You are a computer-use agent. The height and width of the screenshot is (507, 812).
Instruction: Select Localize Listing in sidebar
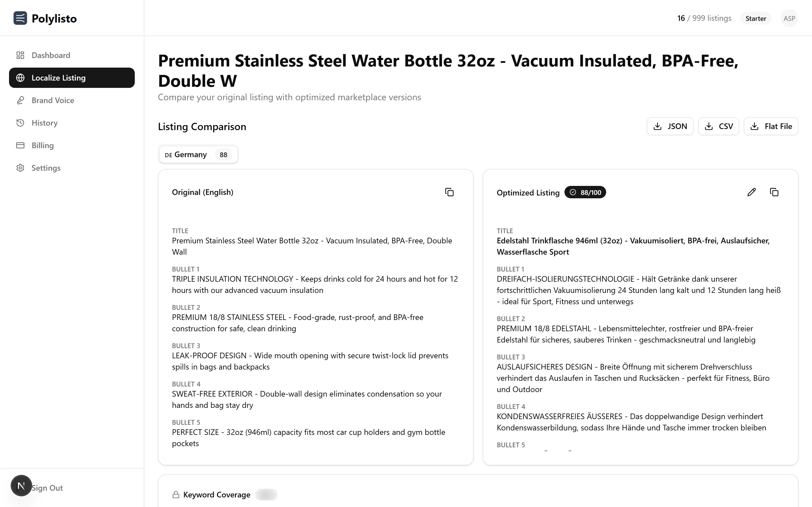(72, 78)
